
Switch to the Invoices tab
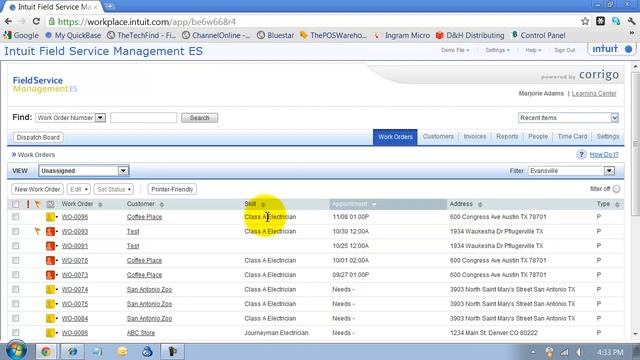pyautogui.click(x=475, y=137)
